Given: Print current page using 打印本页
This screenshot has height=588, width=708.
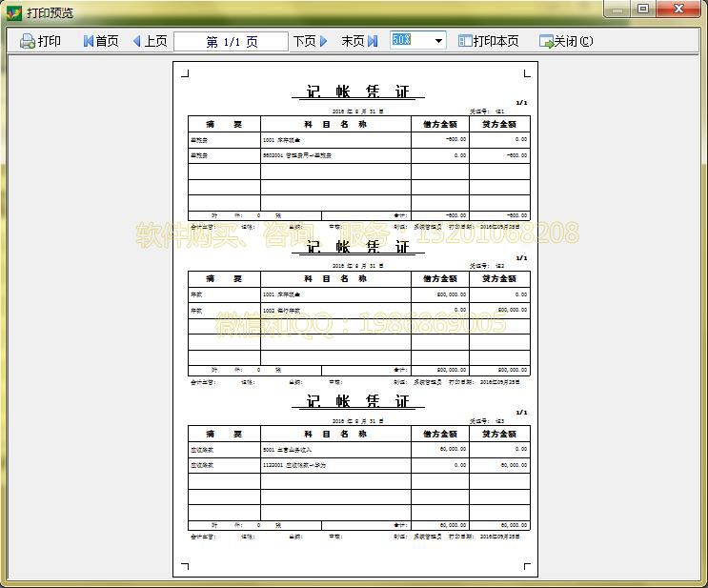Looking at the screenshot, I should click(x=489, y=41).
